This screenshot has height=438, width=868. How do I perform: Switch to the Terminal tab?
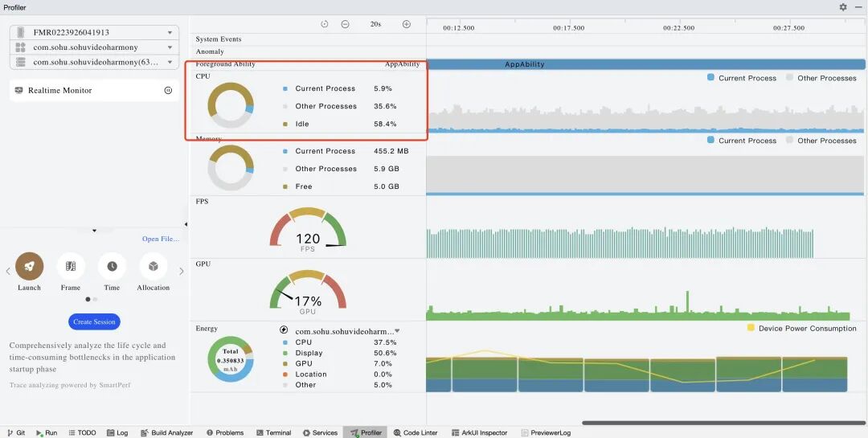click(x=274, y=433)
